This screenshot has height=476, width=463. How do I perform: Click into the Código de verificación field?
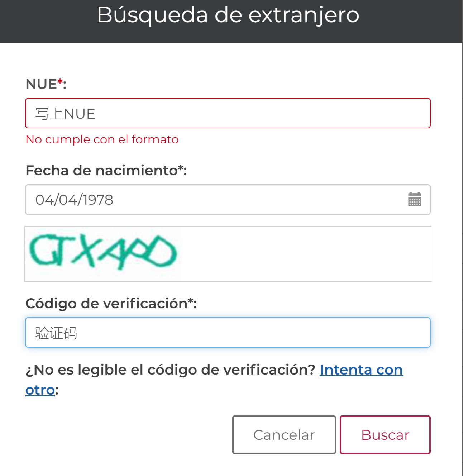[x=228, y=332]
